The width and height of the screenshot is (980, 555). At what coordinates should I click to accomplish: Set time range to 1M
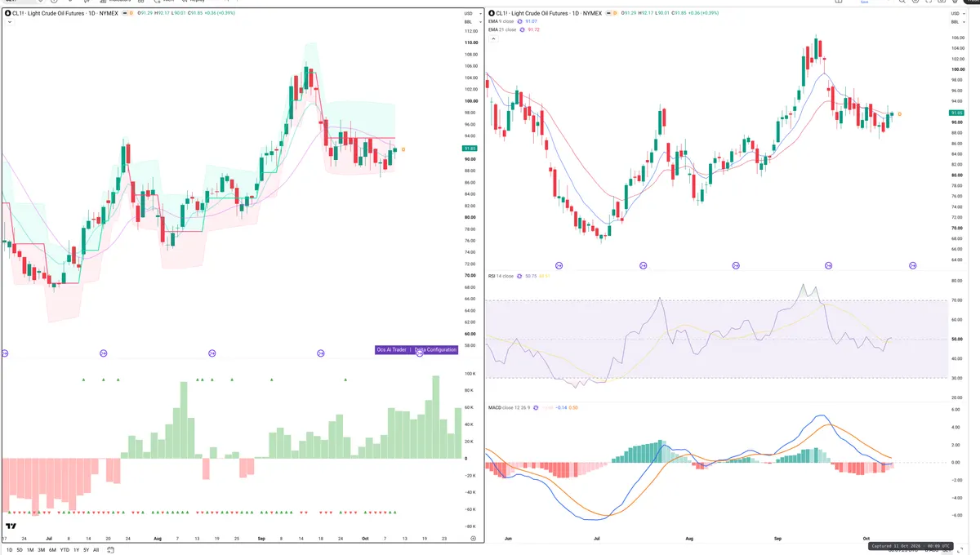pyautogui.click(x=30, y=549)
